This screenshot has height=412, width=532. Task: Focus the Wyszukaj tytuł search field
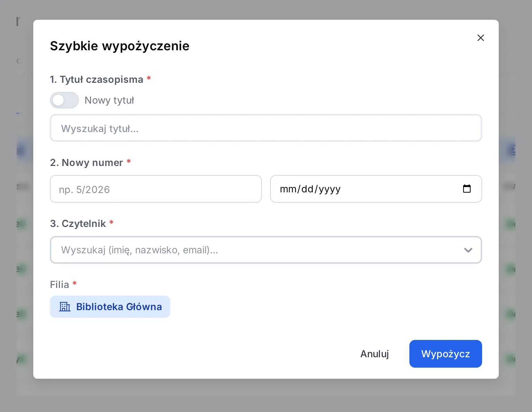pyautogui.click(x=266, y=128)
